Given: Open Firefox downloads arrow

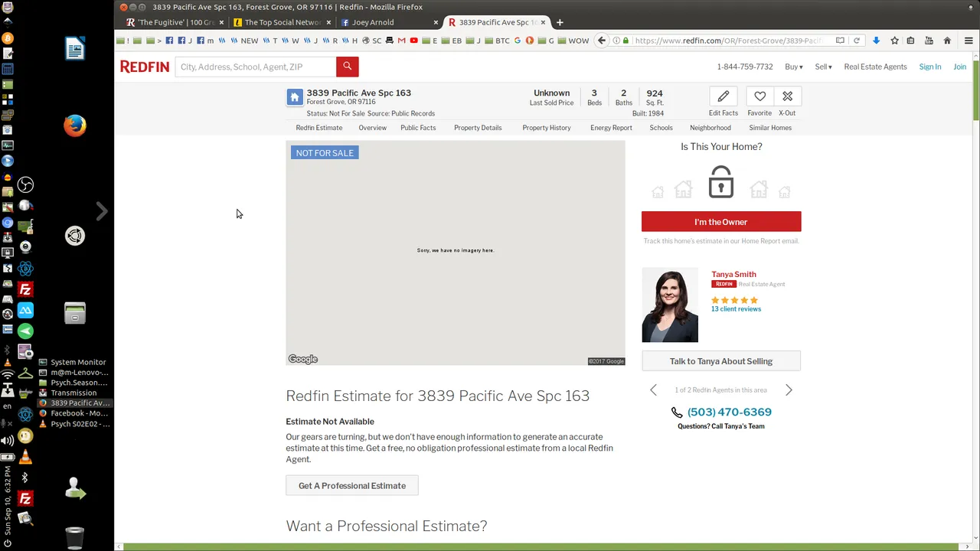Looking at the screenshot, I should coord(876,41).
